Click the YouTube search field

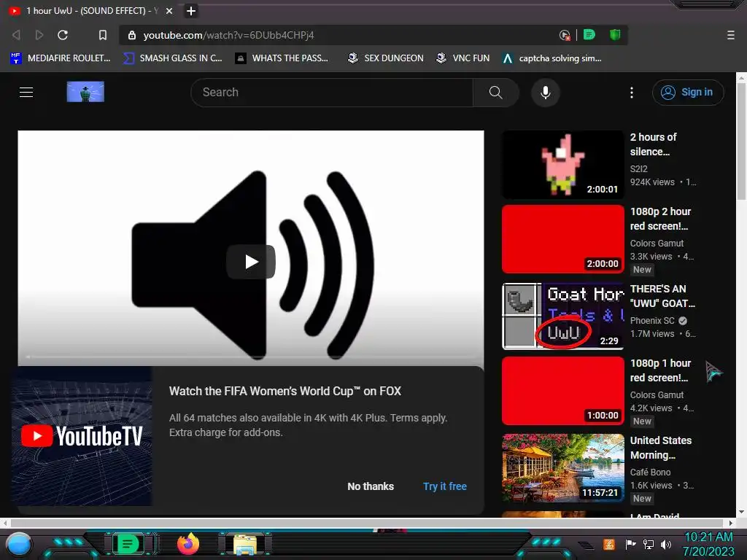[332, 93]
